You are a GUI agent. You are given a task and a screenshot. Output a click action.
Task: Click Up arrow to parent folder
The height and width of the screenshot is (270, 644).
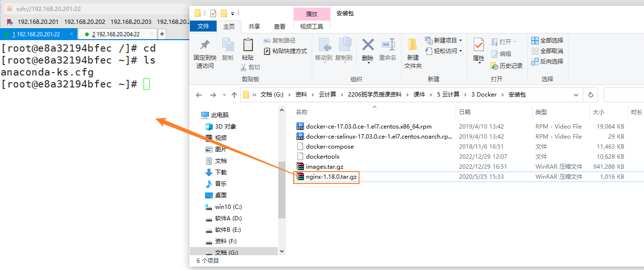pos(234,95)
